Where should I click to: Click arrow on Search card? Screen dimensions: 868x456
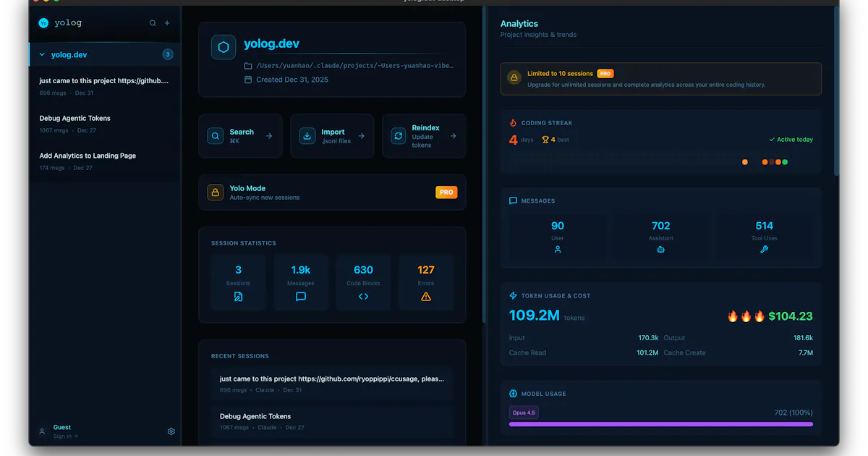[x=269, y=136]
